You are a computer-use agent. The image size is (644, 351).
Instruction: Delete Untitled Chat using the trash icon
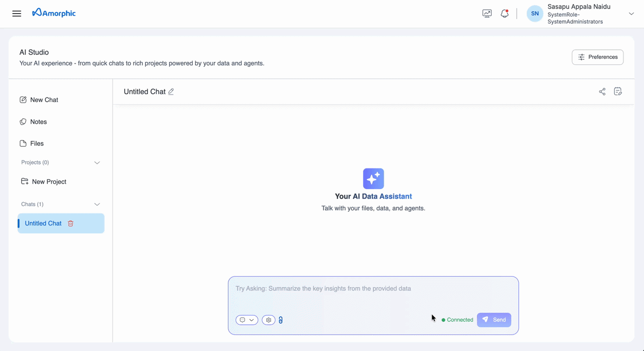[x=70, y=223]
